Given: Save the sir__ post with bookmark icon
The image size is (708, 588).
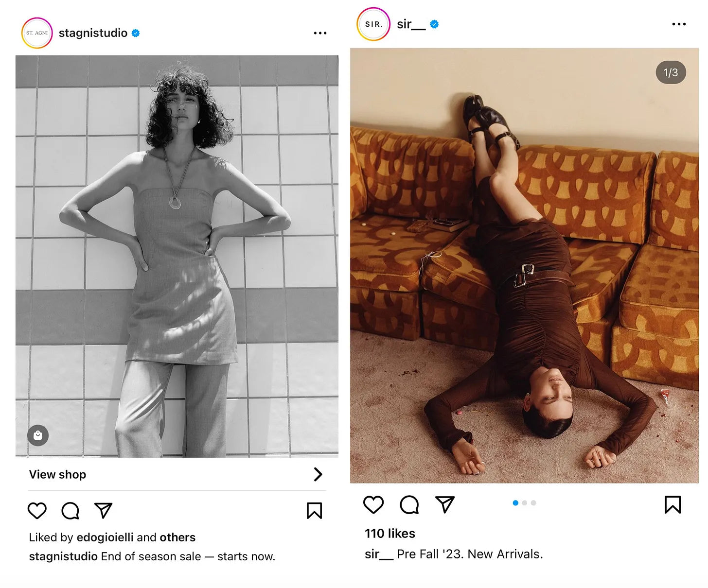Looking at the screenshot, I should coord(673,505).
